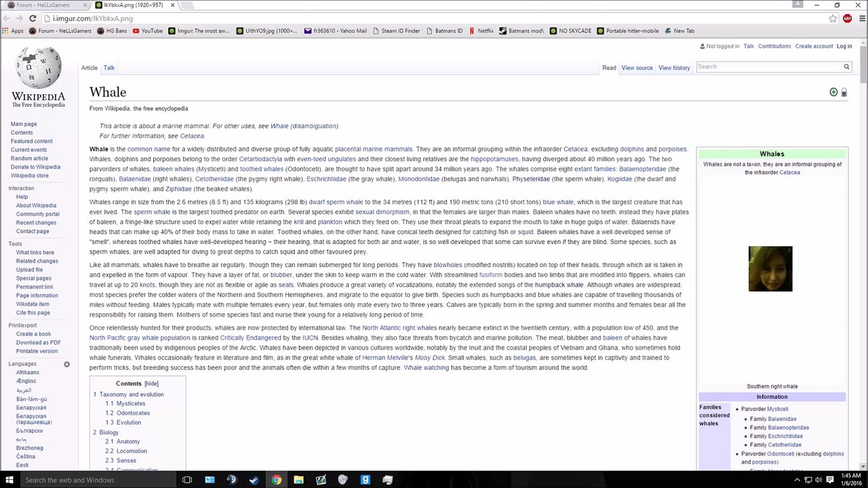Open the New Tab bookmark

(679, 30)
